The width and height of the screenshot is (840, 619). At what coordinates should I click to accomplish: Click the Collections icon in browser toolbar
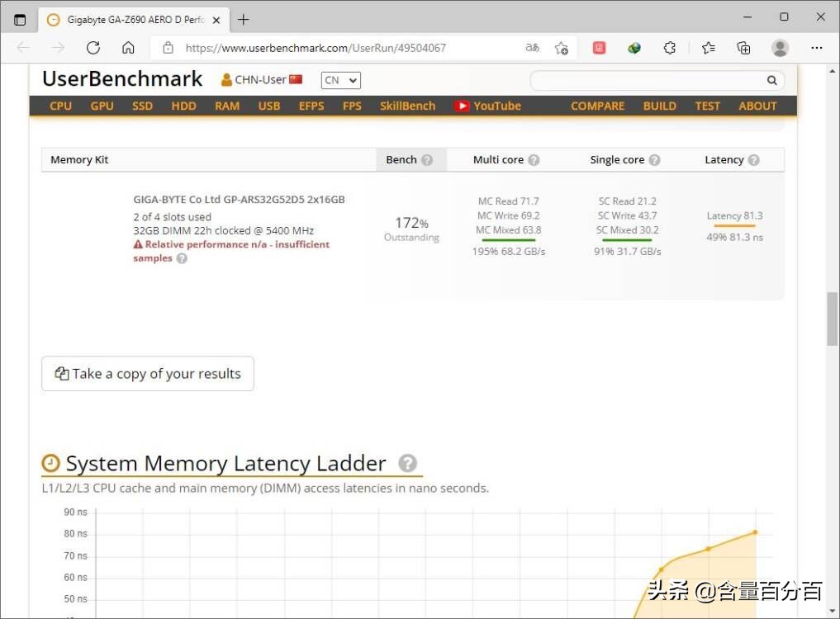click(x=744, y=48)
